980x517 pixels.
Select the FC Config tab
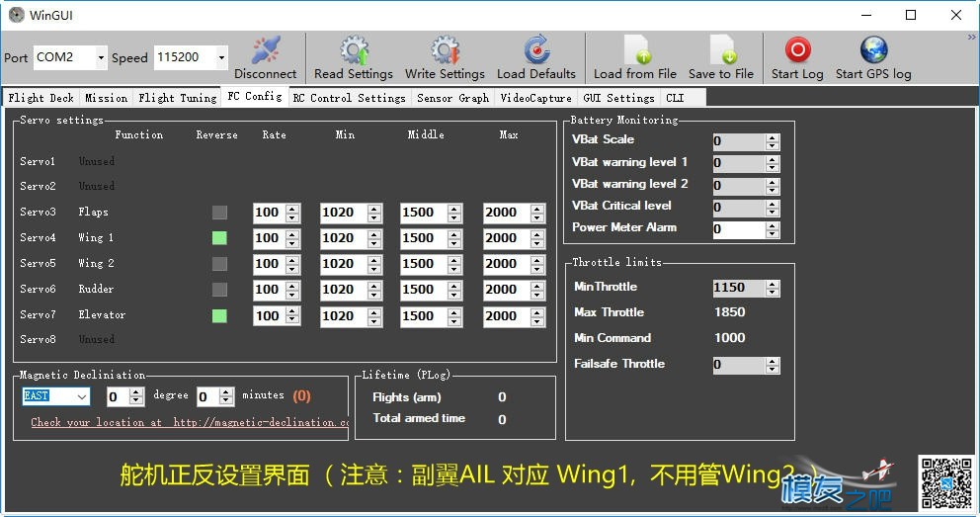coord(254,96)
